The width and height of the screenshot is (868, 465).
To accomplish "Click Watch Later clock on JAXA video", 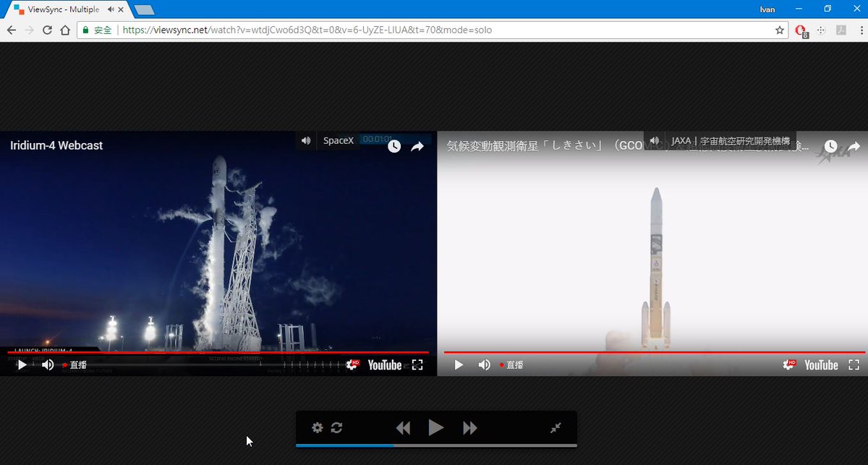I will [831, 146].
